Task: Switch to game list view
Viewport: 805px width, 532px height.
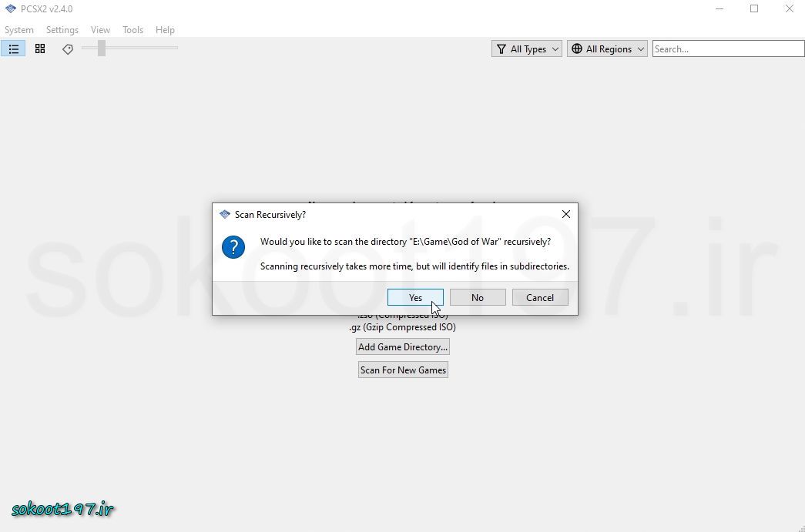Action: [14, 49]
